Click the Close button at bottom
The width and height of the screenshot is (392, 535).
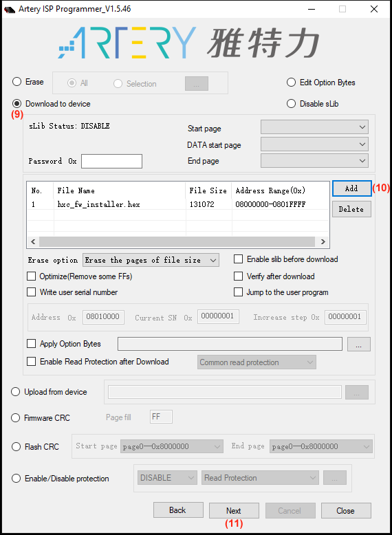click(346, 511)
